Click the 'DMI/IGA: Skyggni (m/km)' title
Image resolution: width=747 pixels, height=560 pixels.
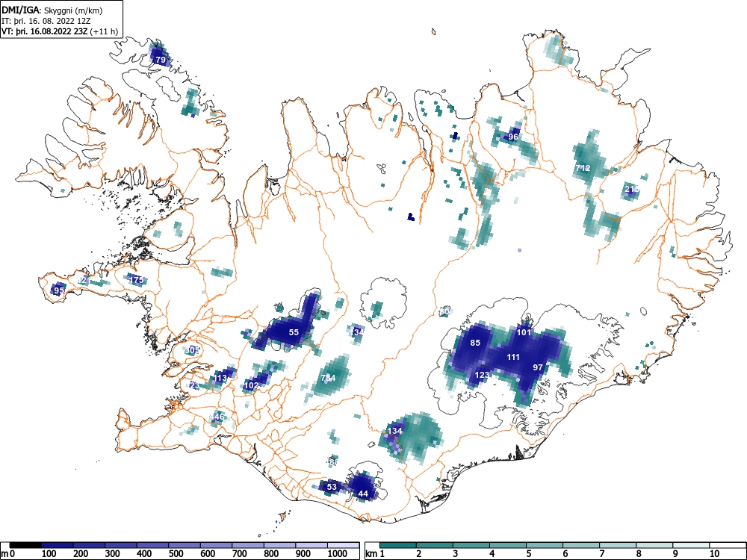(52, 10)
